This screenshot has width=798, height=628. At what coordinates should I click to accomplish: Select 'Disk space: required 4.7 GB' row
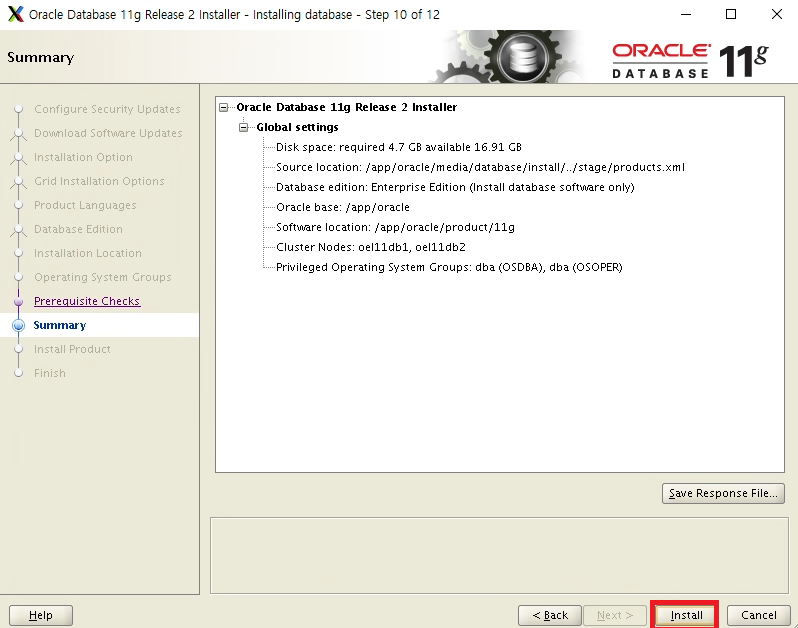click(x=398, y=147)
